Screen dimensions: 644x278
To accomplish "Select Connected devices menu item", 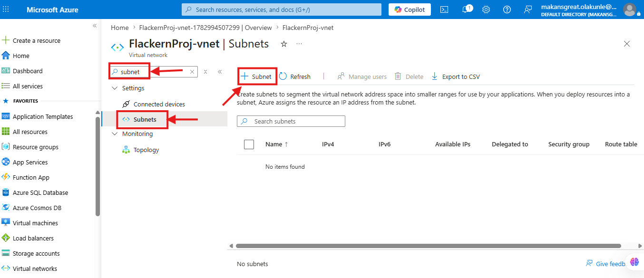I will click(159, 104).
